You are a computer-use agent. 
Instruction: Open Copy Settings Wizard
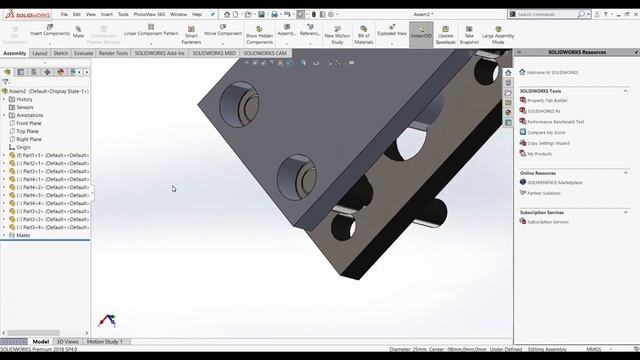548,143
